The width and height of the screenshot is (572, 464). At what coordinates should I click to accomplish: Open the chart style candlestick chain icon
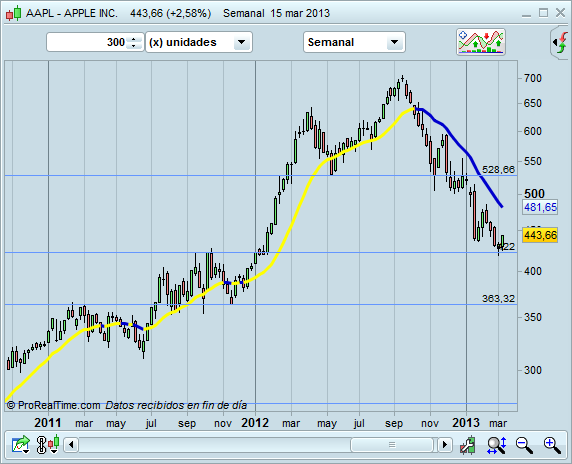pos(48,445)
